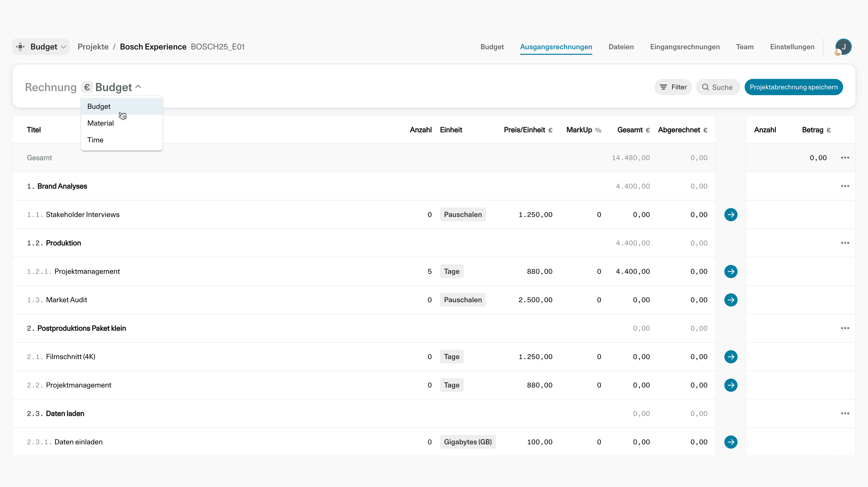Select Budget in the dropdown list
This screenshot has height=487, width=868.
[122, 106]
